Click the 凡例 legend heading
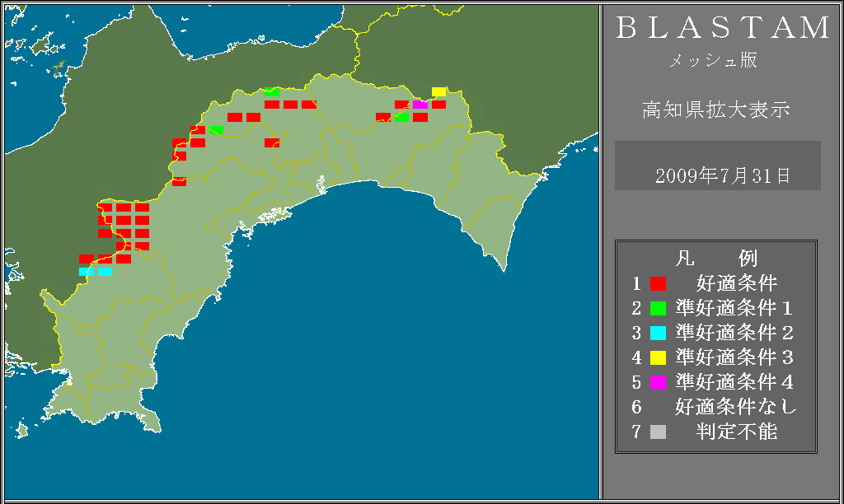This screenshot has height=504, width=844. click(716, 259)
